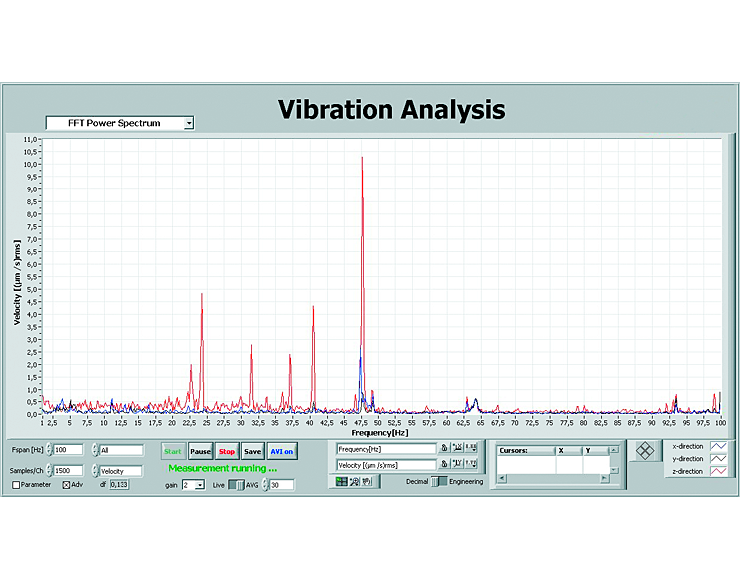
Task: Click the Fspan [Hz] input field
Action: point(68,450)
